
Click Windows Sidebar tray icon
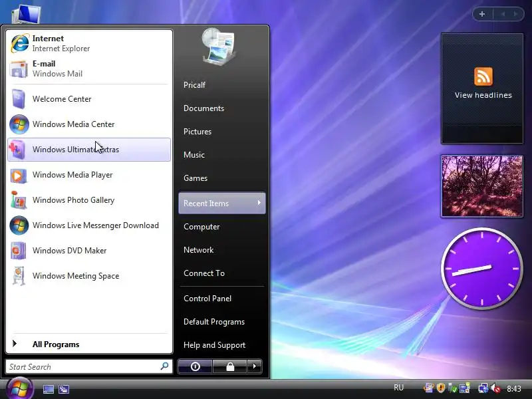(464, 388)
